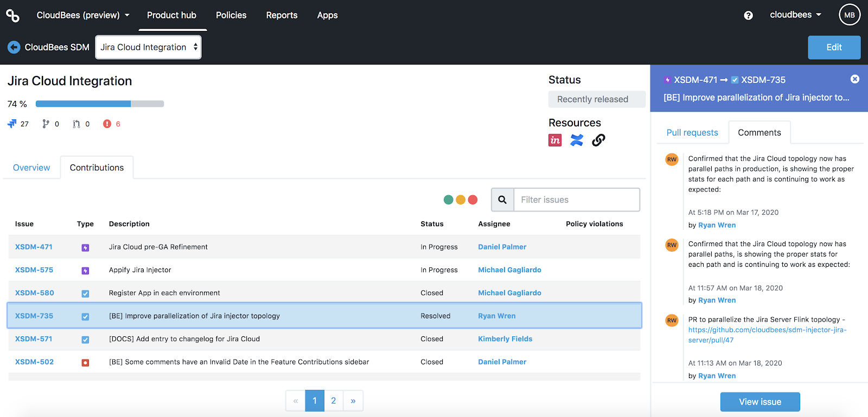
Task: Click the red policy violations alert icon
Action: pyautogui.click(x=107, y=124)
